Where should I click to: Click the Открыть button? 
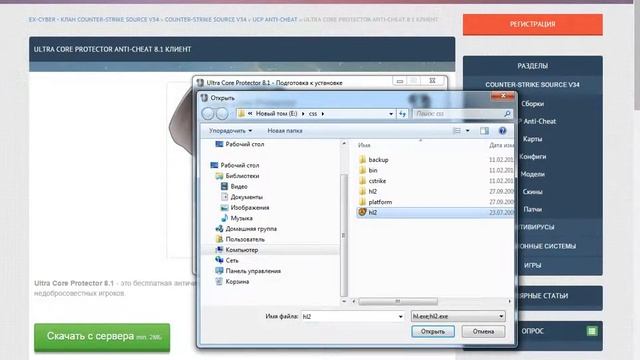click(433, 331)
